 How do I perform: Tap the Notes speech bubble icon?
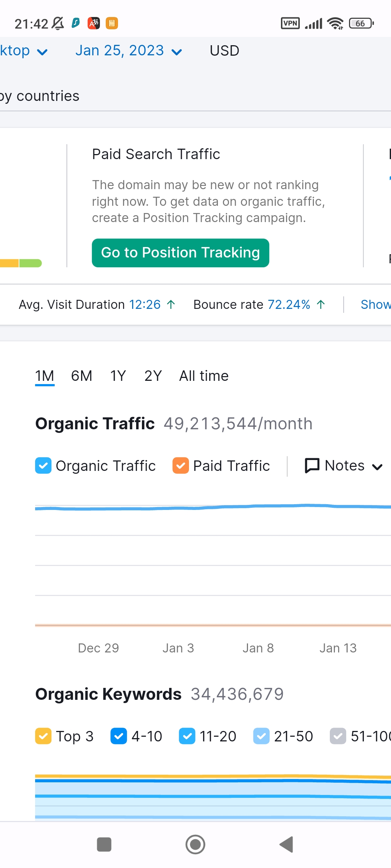[x=312, y=465]
